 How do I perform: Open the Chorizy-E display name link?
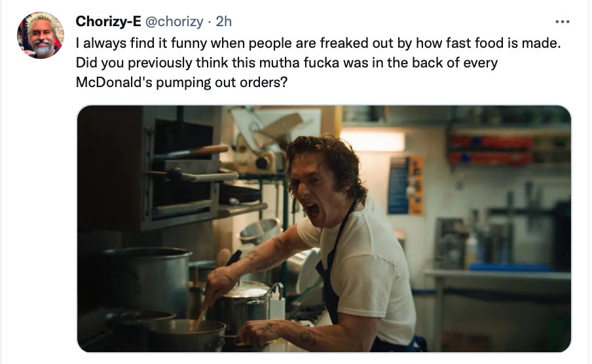click(108, 22)
